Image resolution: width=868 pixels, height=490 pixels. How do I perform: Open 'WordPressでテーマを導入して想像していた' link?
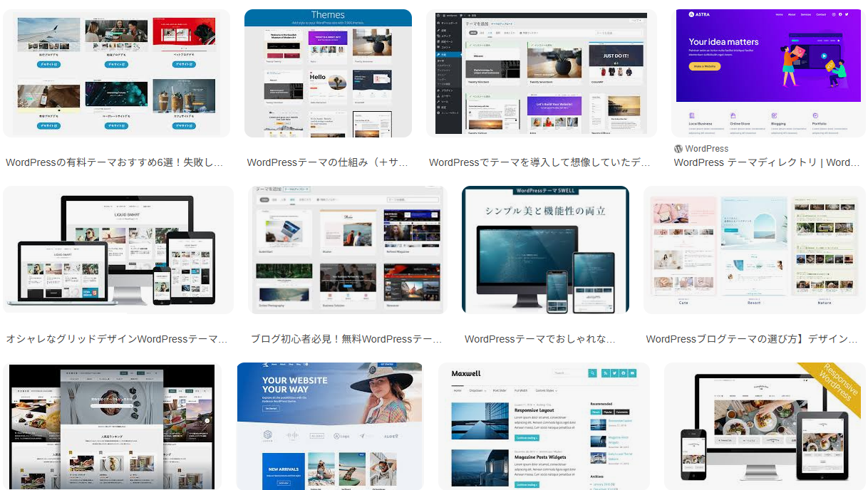coord(539,162)
